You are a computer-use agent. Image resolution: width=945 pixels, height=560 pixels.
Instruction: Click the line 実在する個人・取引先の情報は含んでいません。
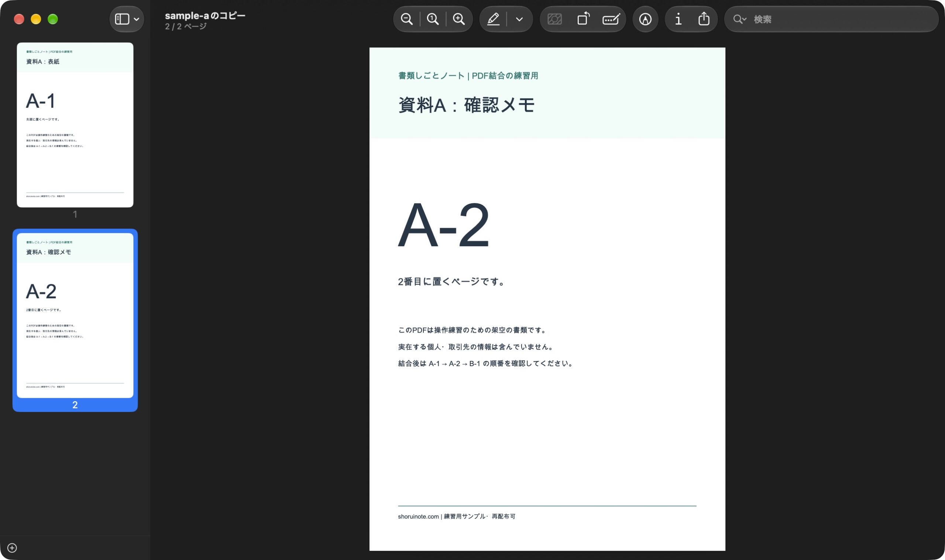coord(476,347)
